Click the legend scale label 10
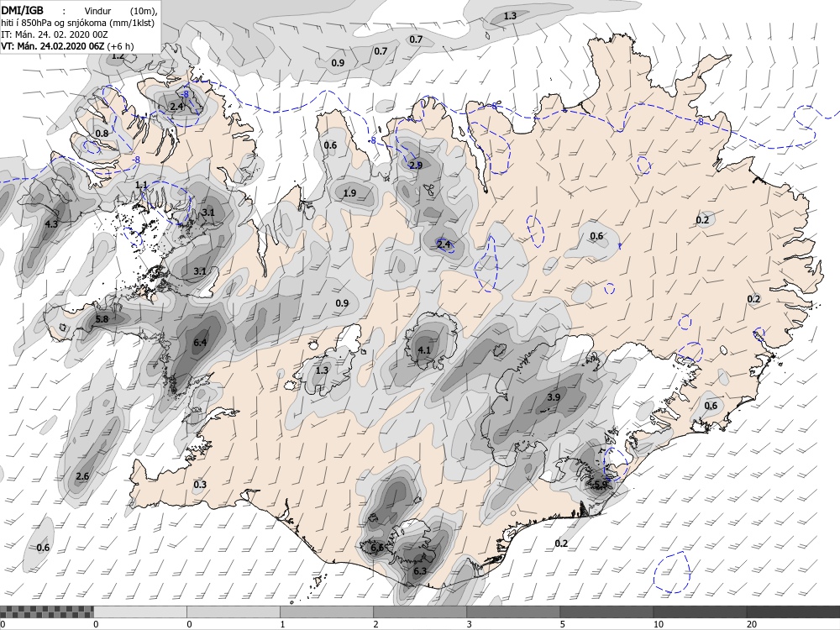840x630 pixels. pos(658,624)
